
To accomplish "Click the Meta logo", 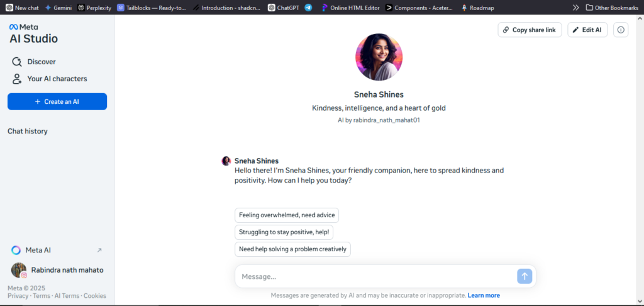I will (23, 26).
